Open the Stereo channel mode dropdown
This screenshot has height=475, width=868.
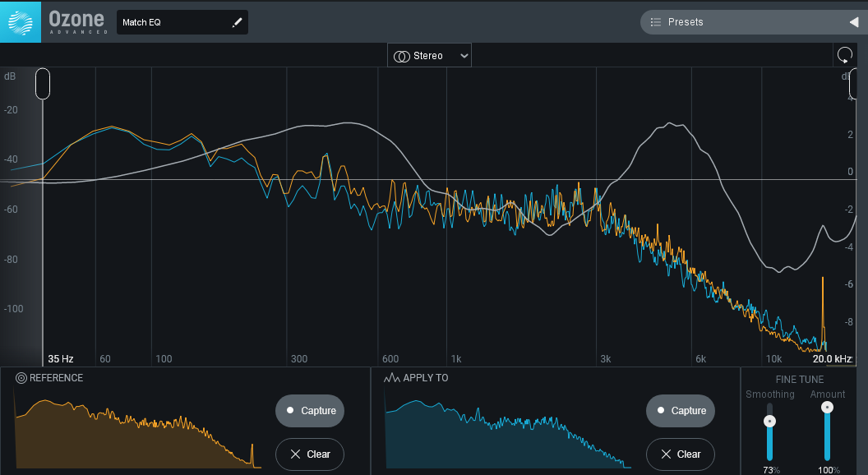429,55
